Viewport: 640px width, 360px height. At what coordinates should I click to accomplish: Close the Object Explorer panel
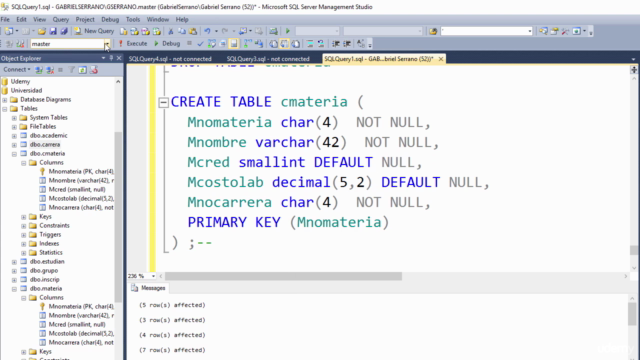pos(119,58)
